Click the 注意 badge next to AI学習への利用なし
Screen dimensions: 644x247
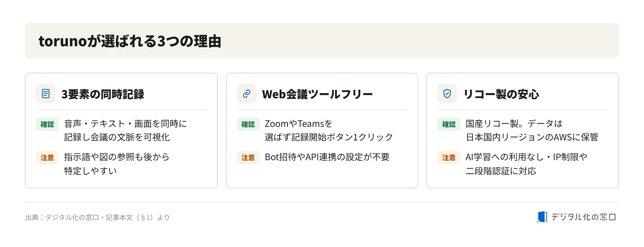[x=449, y=158]
